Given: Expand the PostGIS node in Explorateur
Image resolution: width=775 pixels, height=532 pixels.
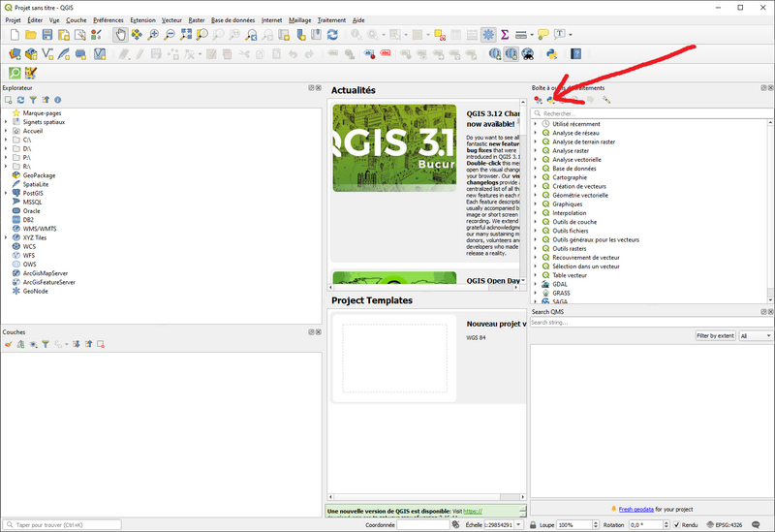Looking at the screenshot, I should [x=6, y=193].
